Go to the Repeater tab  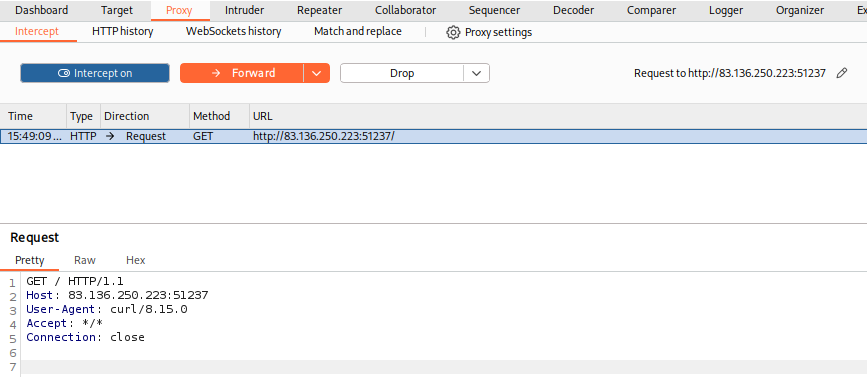[x=319, y=10]
